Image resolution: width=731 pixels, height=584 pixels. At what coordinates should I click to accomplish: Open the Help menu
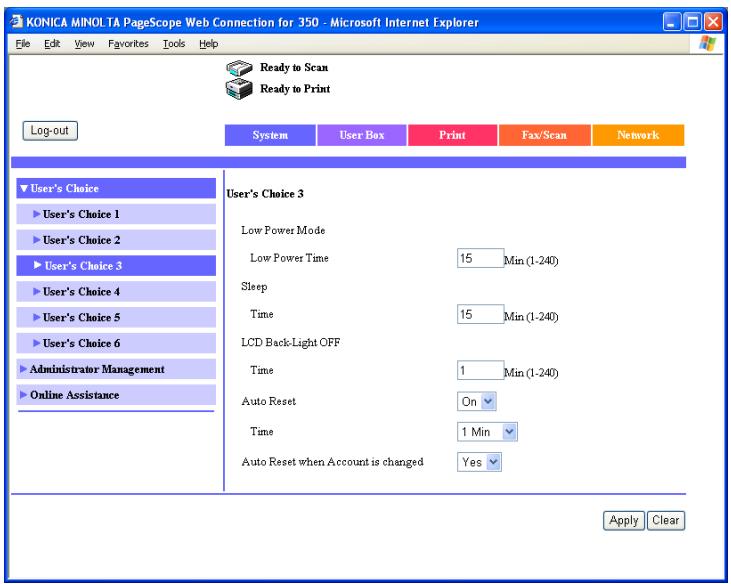[x=208, y=44]
